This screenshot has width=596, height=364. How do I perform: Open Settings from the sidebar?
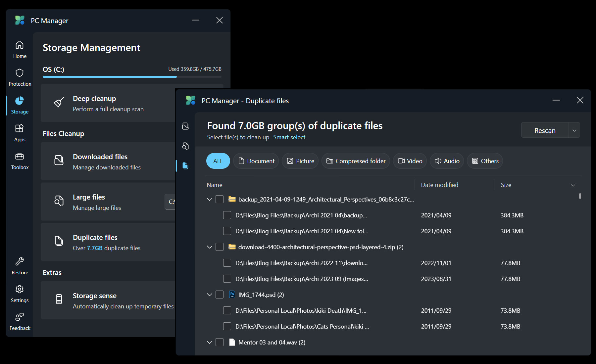click(20, 294)
